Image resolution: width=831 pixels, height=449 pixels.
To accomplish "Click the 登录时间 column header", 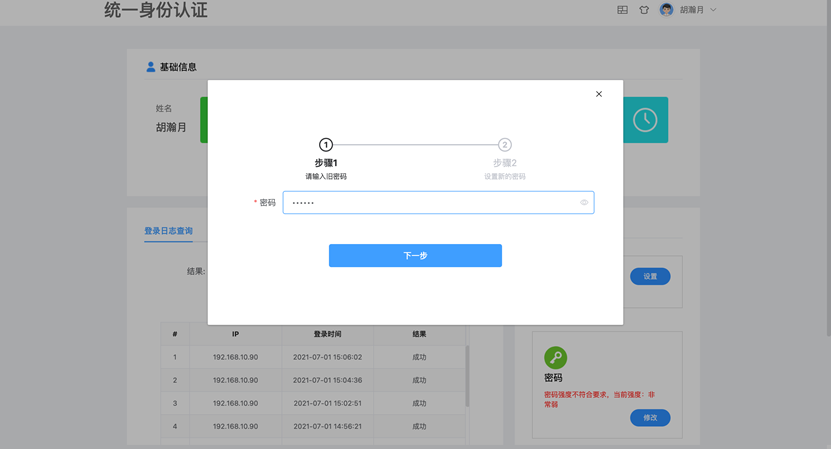I will point(328,334).
